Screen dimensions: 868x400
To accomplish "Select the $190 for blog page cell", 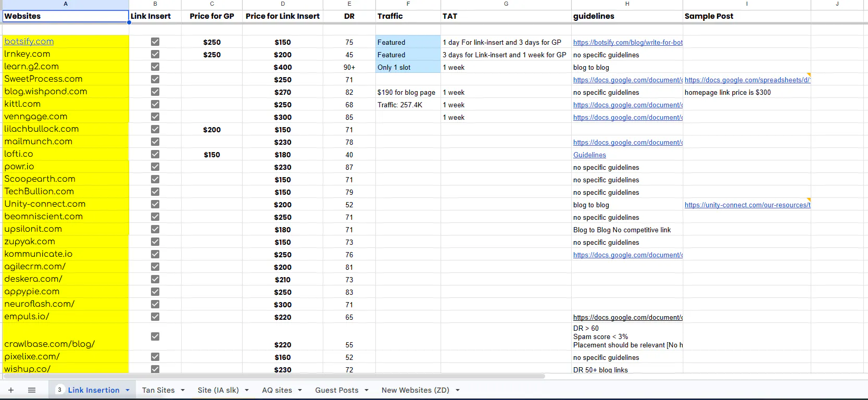I will point(408,92).
